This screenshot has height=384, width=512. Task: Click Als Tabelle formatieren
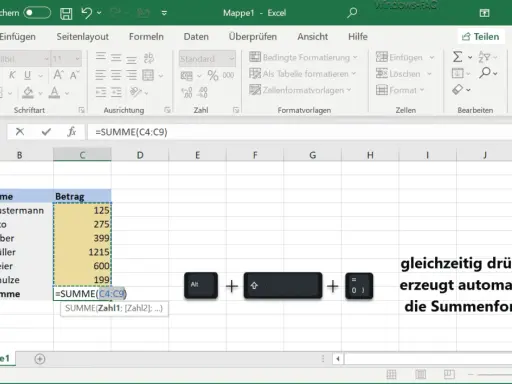coord(302,74)
